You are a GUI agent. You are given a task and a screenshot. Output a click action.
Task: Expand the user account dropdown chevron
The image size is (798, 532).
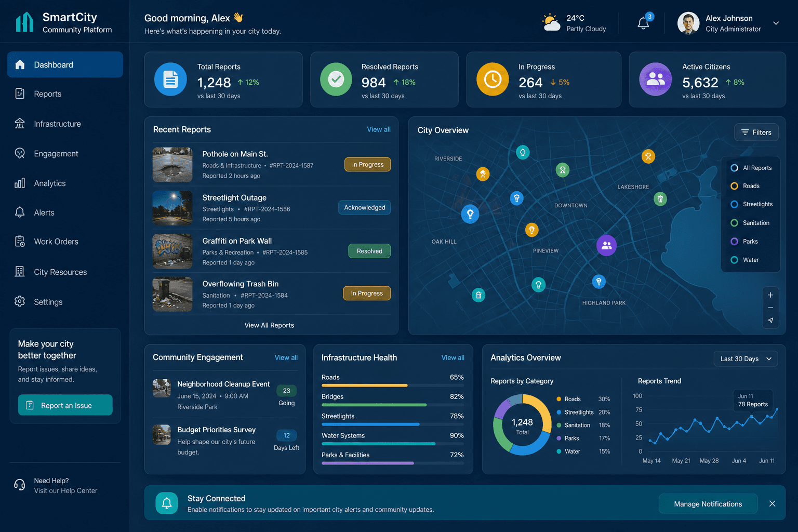[776, 23]
